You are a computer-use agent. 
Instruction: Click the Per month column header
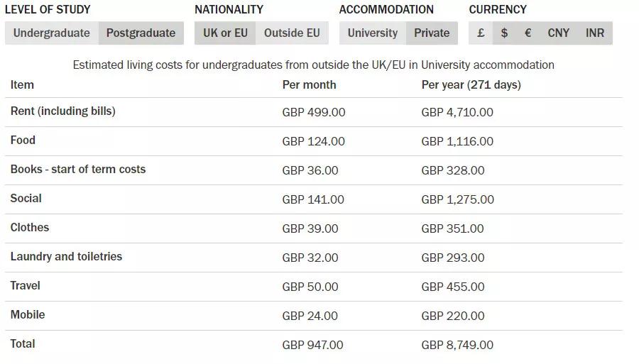point(310,84)
